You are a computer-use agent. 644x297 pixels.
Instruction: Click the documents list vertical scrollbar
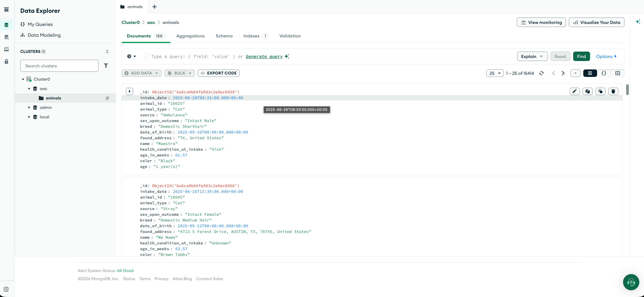coord(627,90)
